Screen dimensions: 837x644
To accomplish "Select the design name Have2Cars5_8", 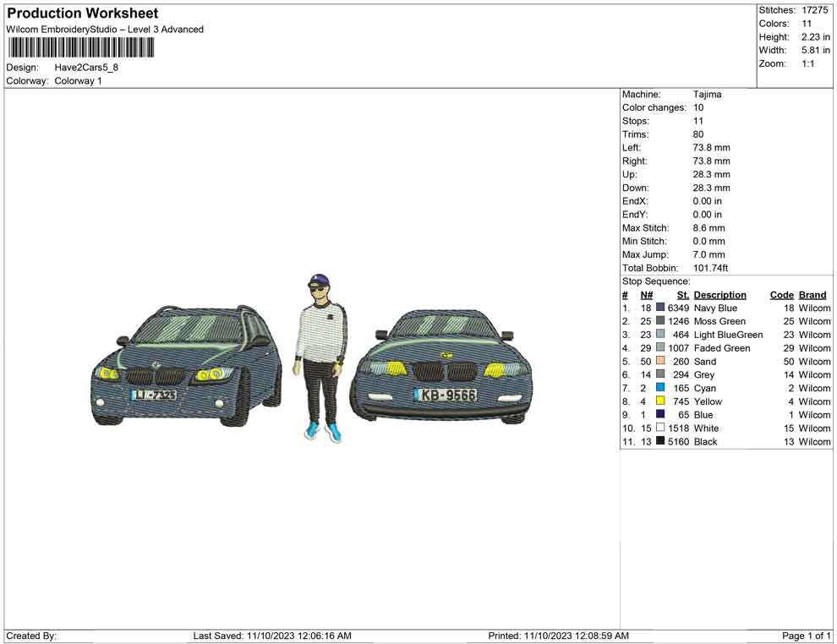I will 85,67.
